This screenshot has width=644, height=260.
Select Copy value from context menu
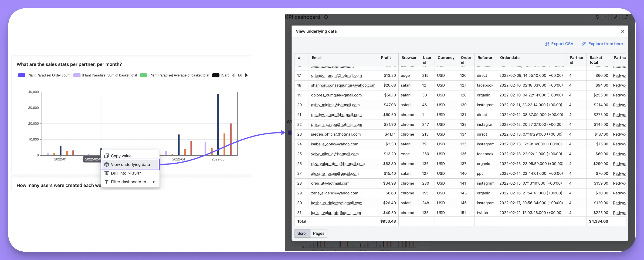(x=121, y=156)
